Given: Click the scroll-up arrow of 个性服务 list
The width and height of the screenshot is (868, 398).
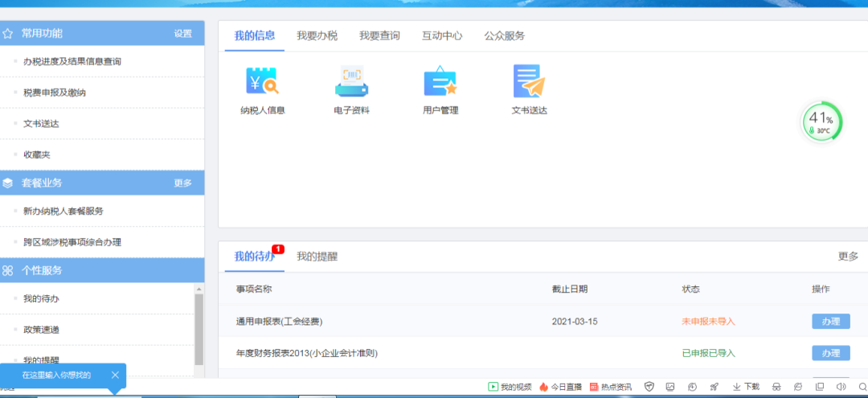Looking at the screenshot, I should point(199,289).
